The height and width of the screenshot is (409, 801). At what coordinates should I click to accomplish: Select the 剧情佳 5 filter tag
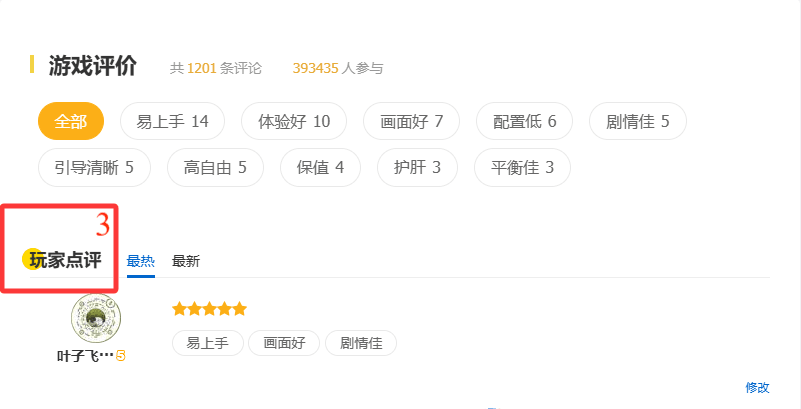[x=638, y=121]
